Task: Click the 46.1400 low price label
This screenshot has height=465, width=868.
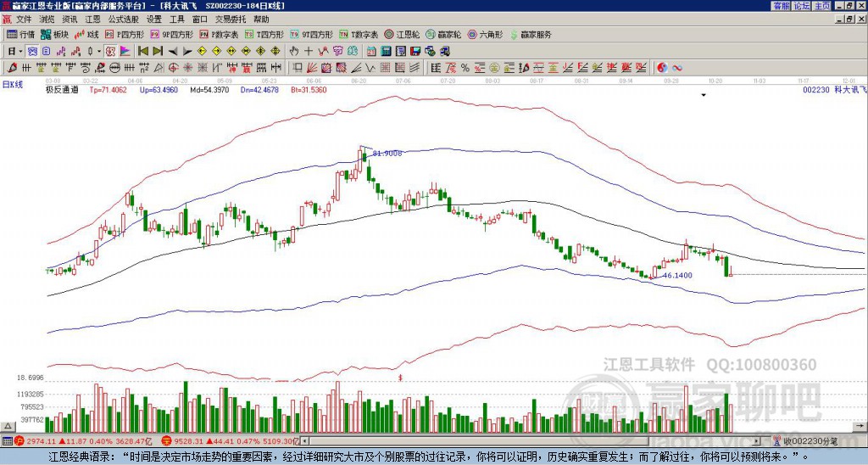Action: (x=677, y=275)
